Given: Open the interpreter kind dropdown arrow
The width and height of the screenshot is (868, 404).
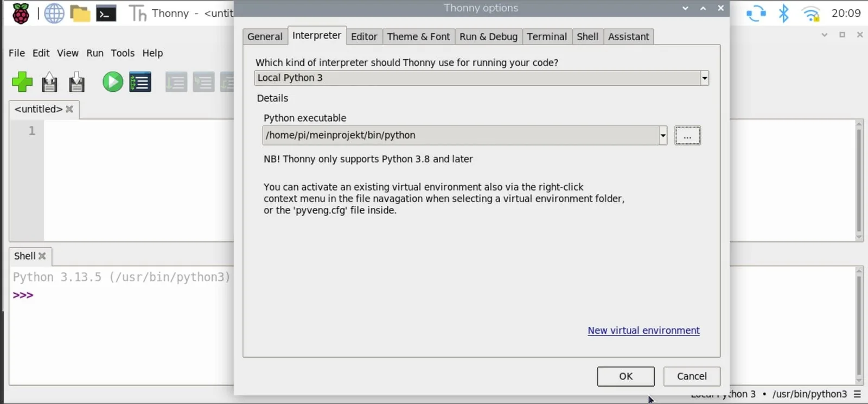Looking at the screenshot, I should tap(704, 78).
